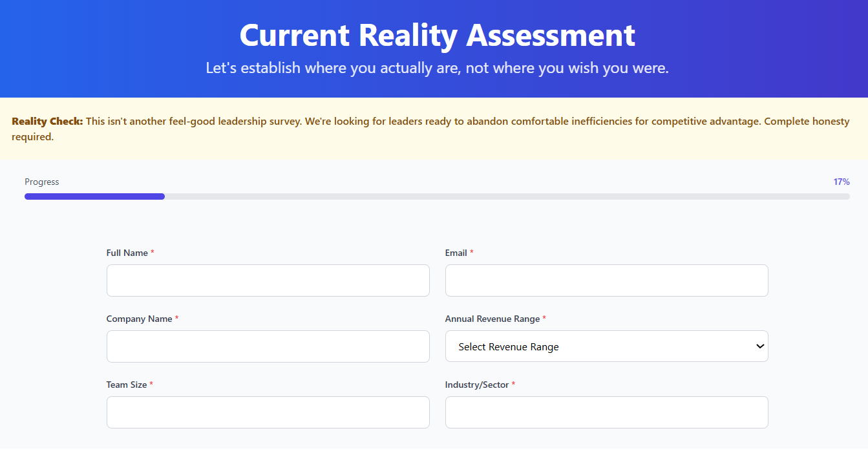Click the Company Name label text

[139, 319]
